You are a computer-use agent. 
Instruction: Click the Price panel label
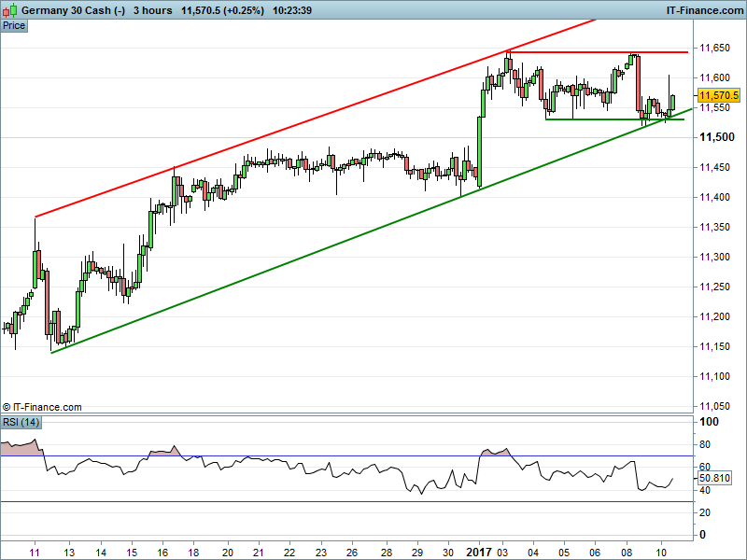[x=14, y=26]
